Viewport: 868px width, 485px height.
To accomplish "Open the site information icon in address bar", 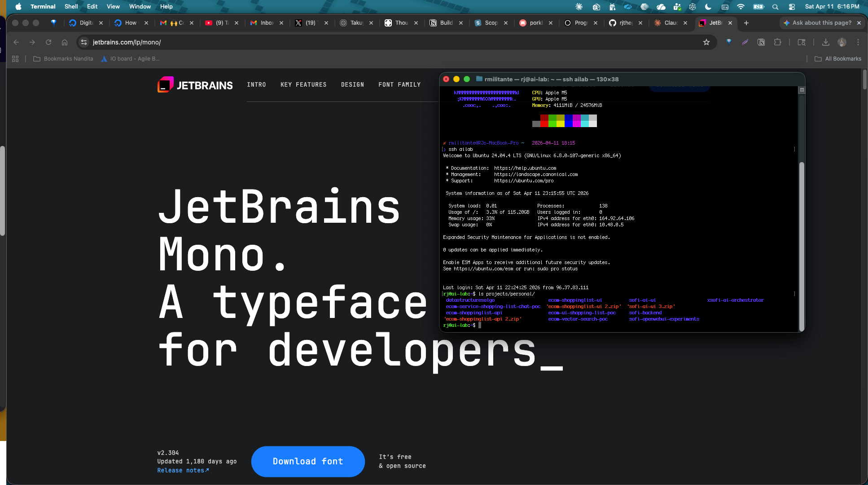I will pos(84,42).
